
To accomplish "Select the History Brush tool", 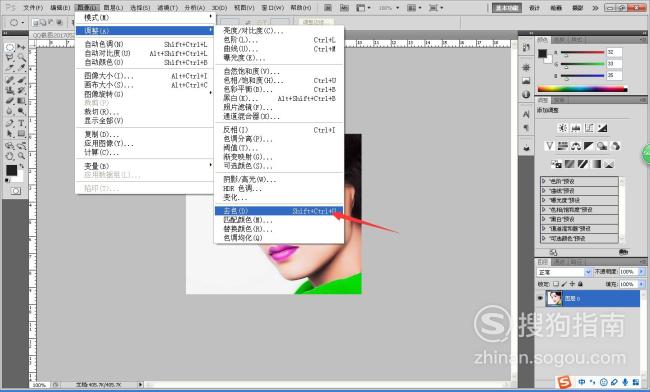I will tap(21, 90).
